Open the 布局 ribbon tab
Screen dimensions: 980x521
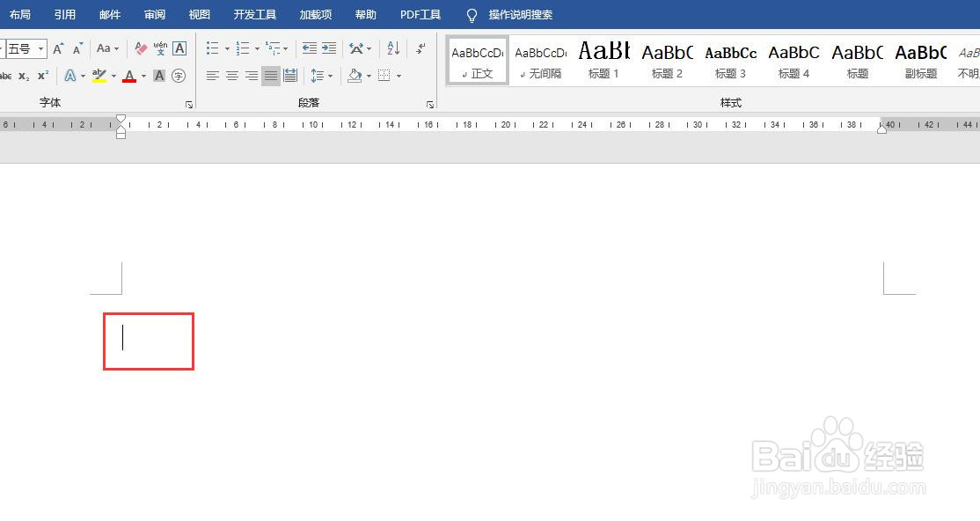[x=20, y=14]
